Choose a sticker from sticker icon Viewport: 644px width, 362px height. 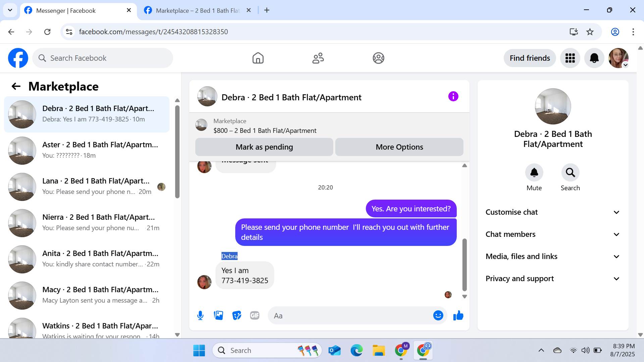point(237,315)
